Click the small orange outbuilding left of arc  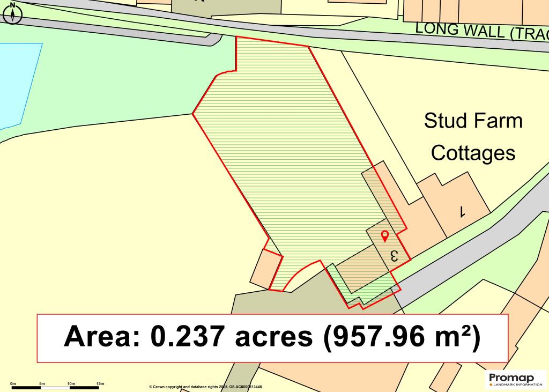click(x=265, y=268)
